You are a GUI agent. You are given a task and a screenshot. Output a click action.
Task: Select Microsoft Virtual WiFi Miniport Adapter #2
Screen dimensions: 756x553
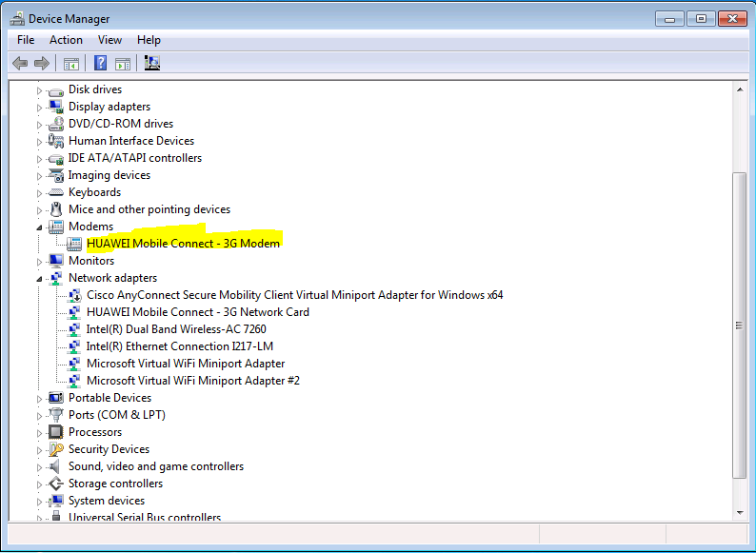click(193, 381)
